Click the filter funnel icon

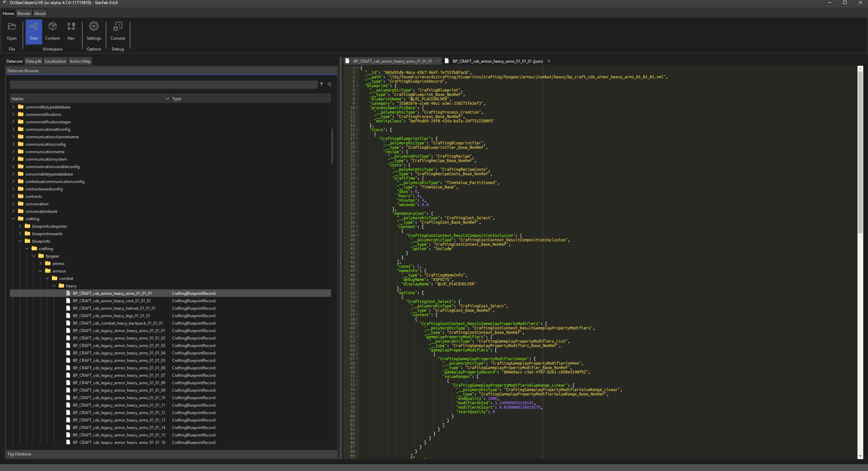[x=322, y=84]
